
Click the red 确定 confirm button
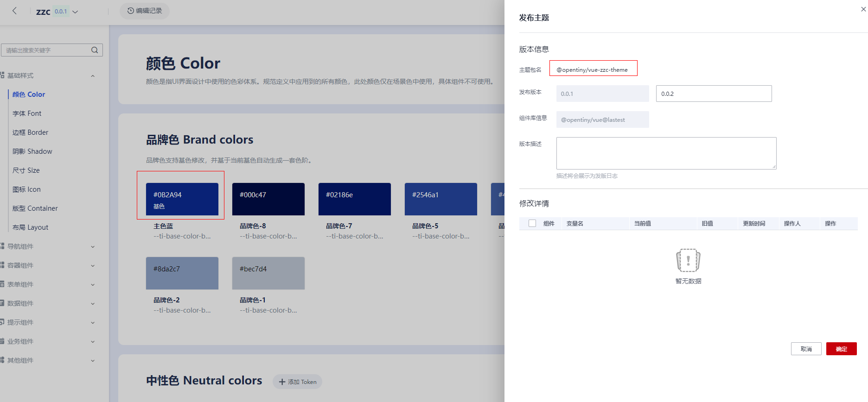(842, 349)
